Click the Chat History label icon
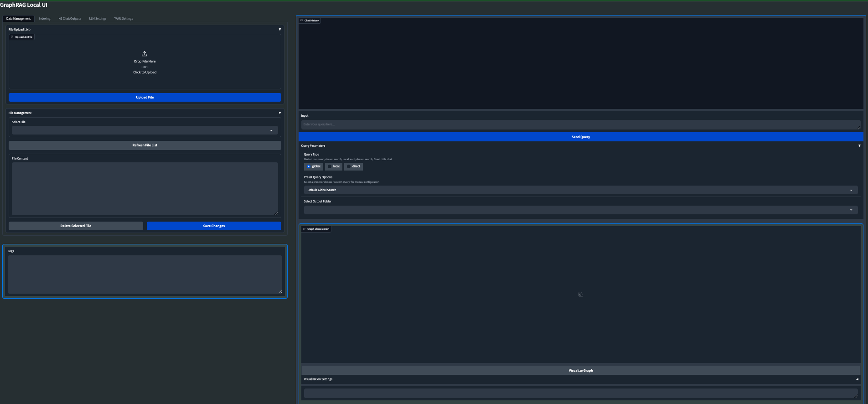The image size is (868, 404). coord(302,21)
